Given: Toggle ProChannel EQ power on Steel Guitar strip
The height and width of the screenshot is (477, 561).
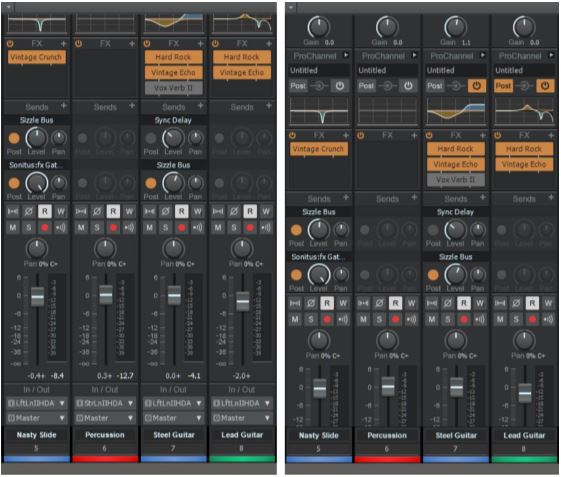Looking at the screenshot, I should pyautogui.click(x=476, y=86).
